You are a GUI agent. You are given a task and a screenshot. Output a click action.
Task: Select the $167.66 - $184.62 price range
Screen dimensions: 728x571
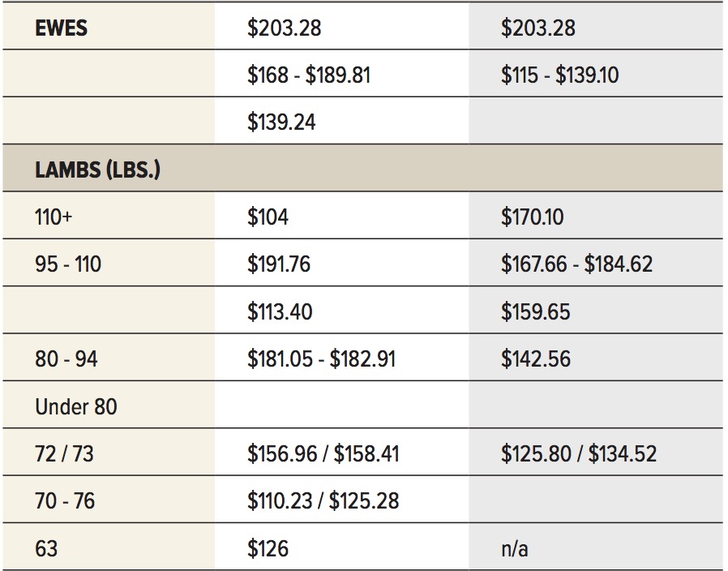coord(576,264)
